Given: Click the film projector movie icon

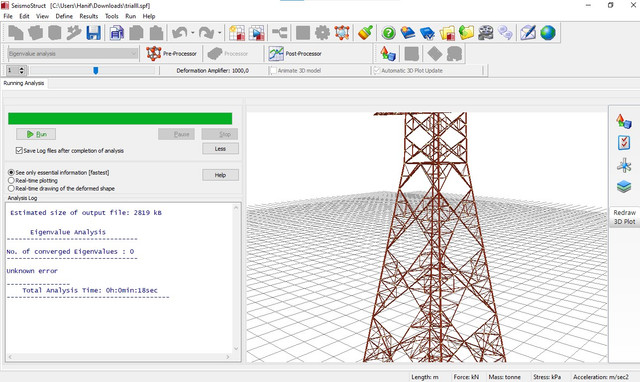Looking at the screenshot, I should [486, 33].
